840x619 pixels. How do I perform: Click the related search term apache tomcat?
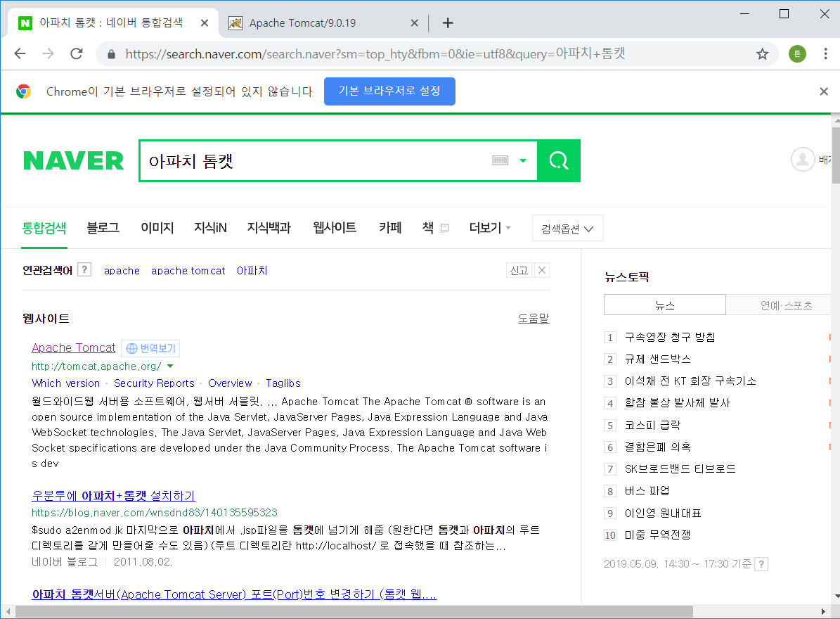pyautogui.click(x=188, y=271)
